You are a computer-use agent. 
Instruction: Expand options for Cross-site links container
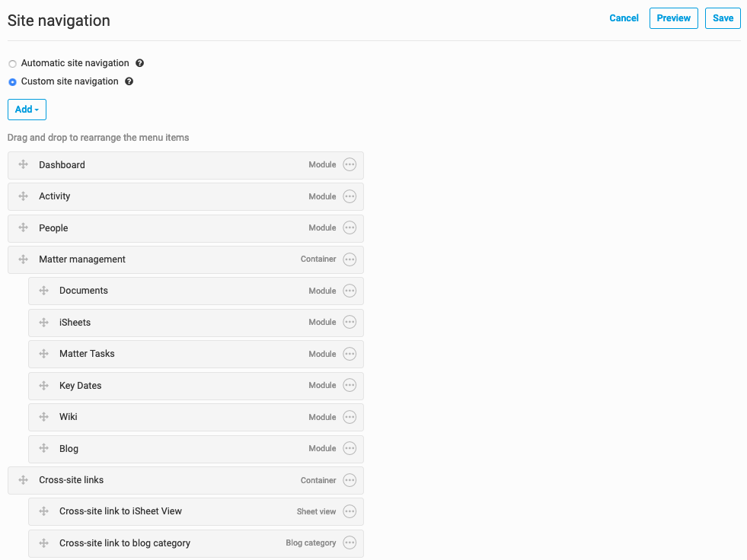pos(350,480)
